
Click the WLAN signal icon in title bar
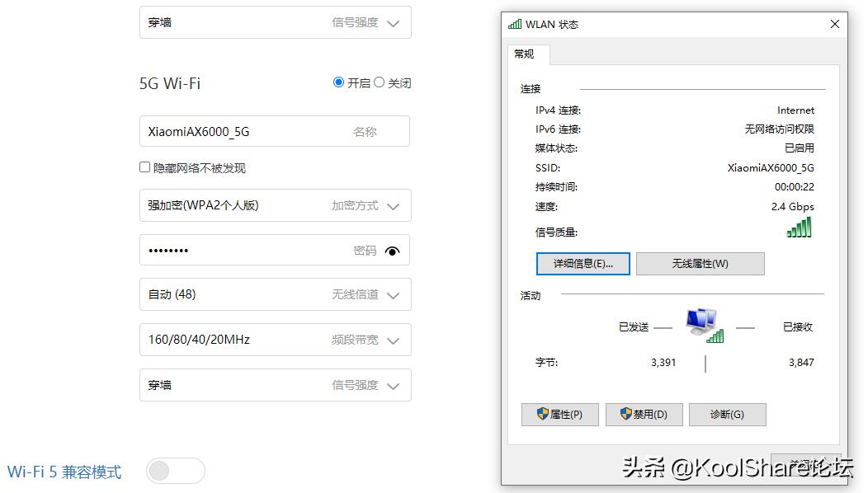click(x=516, y=24)
